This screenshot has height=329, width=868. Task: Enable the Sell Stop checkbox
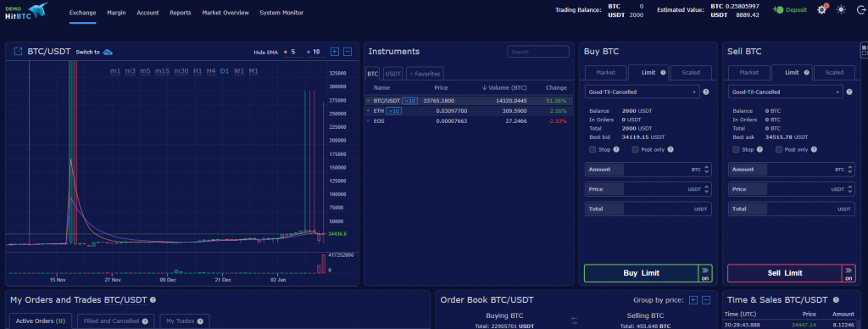point(736,149)
